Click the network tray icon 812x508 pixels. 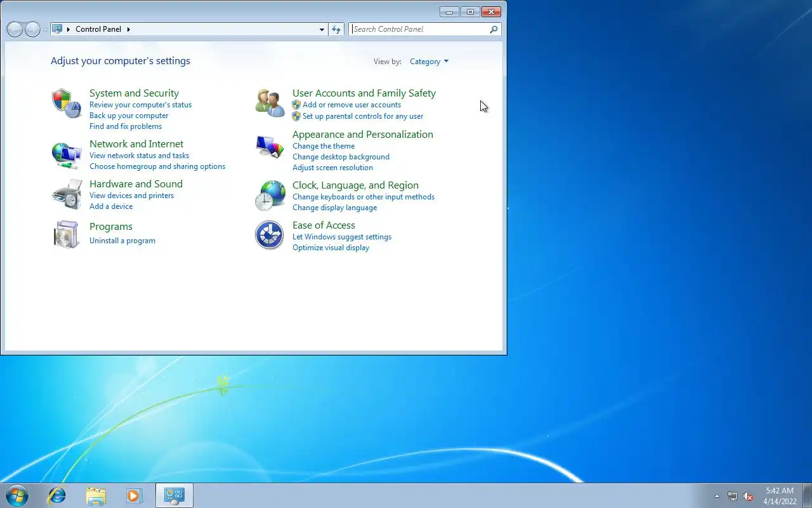pyautogui.click(x=733, y=497)
